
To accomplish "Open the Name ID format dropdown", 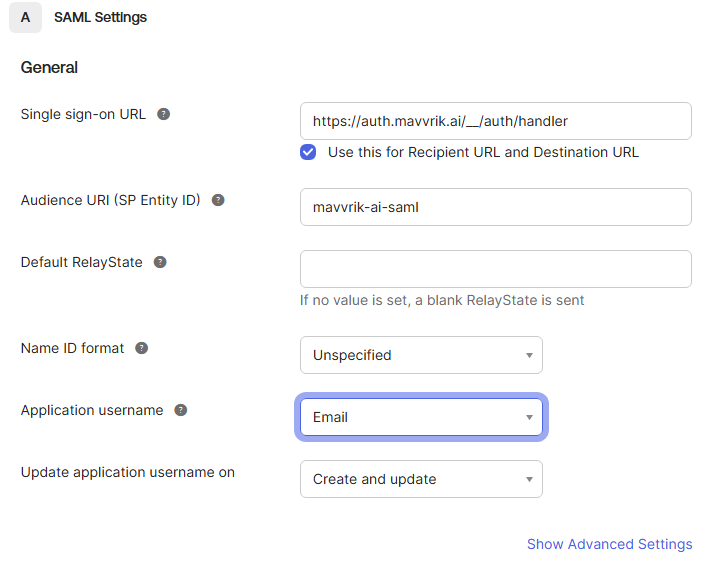I will coord(421,355).
